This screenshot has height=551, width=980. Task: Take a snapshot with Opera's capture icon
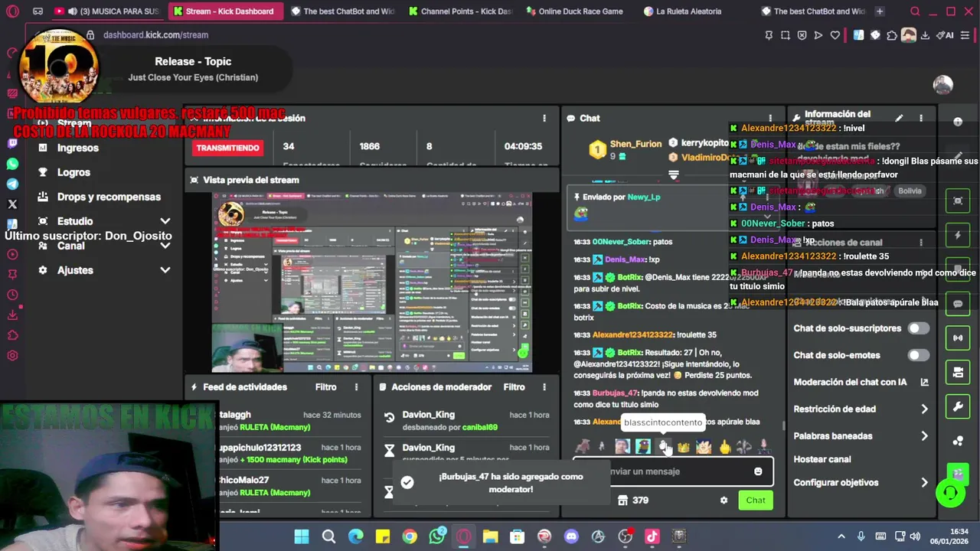tap(786, 35)
